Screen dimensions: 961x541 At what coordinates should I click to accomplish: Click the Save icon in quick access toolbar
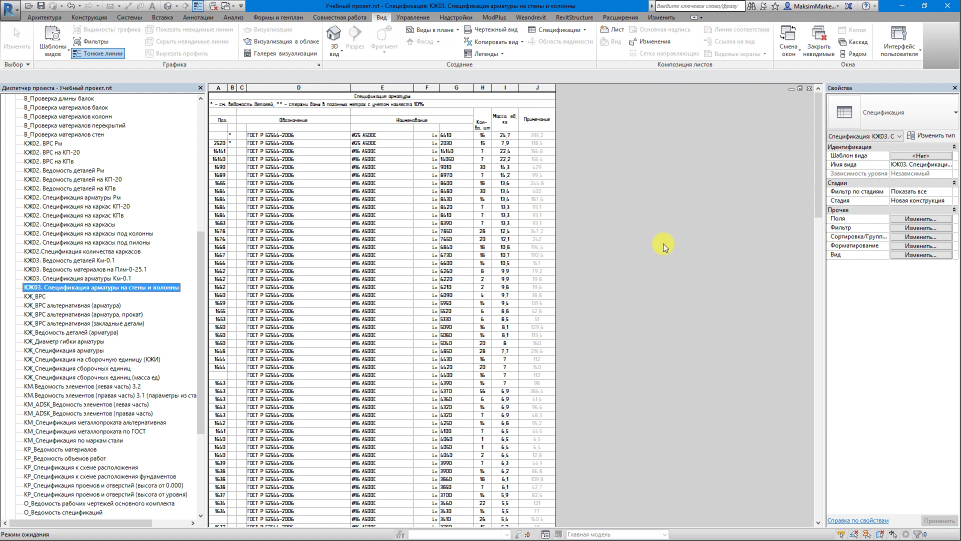[41, 6]
